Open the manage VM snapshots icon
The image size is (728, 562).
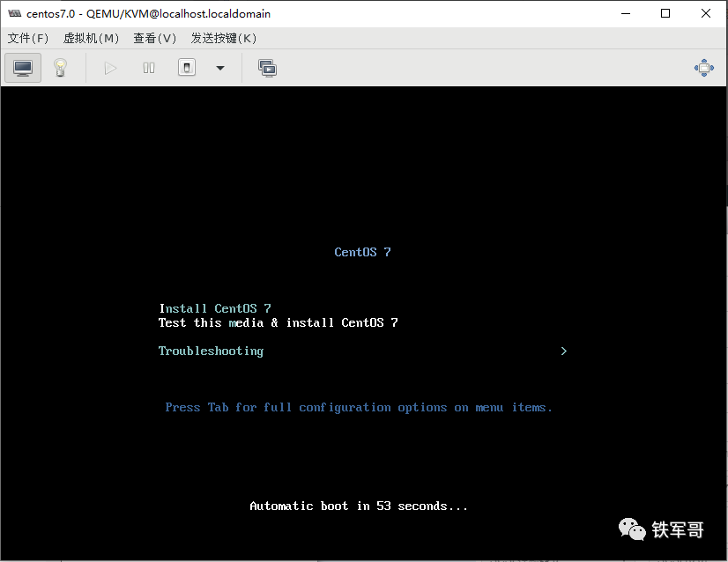267,68
